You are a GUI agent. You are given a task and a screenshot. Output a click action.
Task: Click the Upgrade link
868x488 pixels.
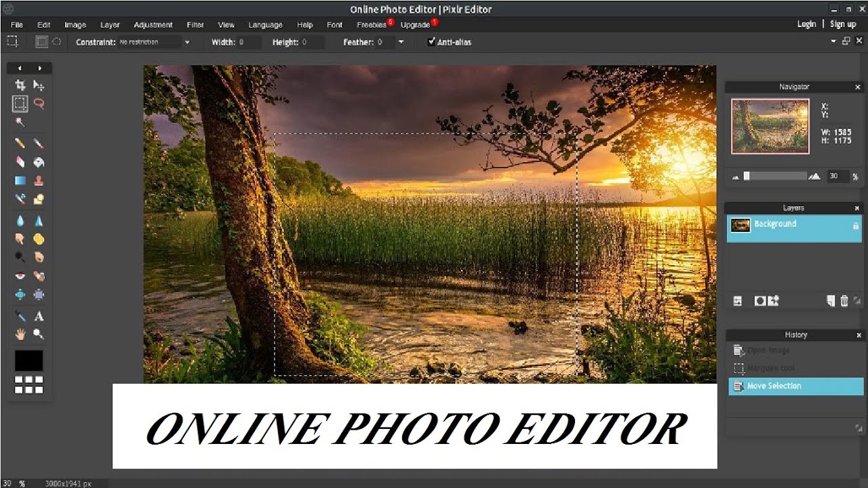click(x=415, y=24)
